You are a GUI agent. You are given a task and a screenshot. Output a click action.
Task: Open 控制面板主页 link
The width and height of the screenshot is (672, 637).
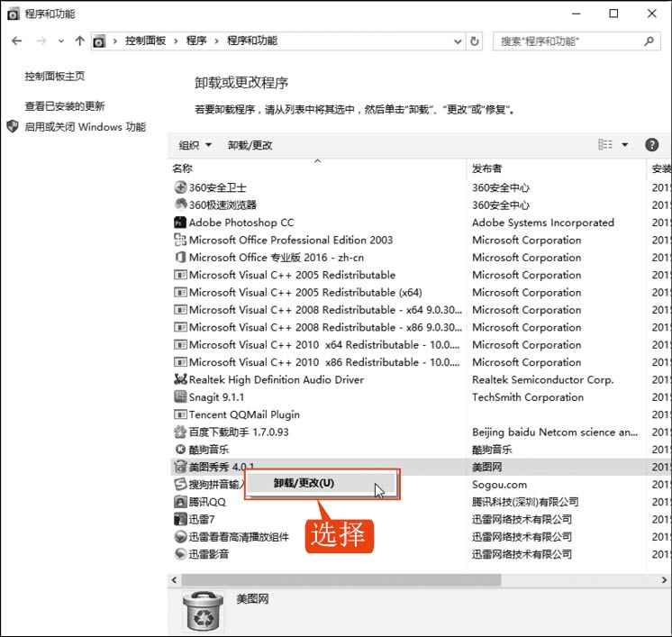(x=55, y=77)
